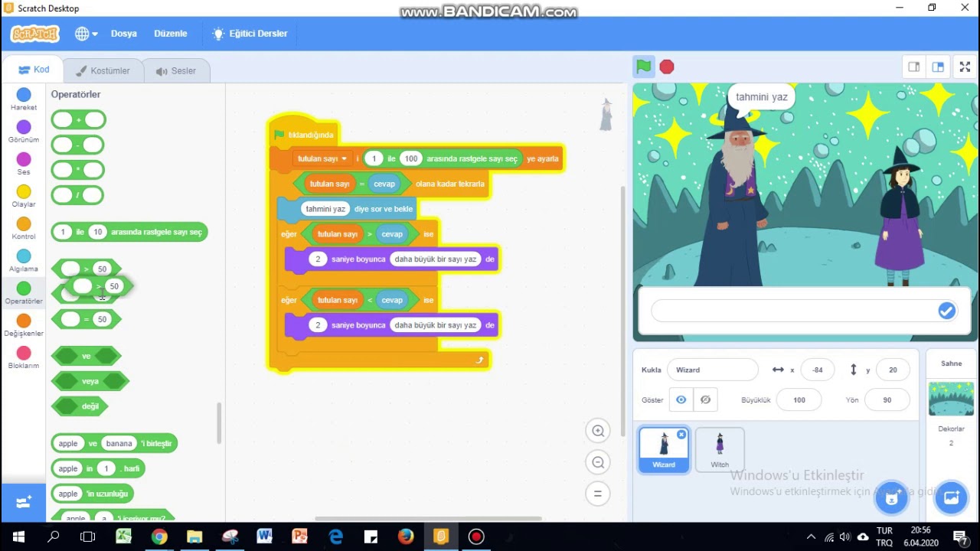980x551 pixels.
Task: Click the Kukla name field Wizard
Action: click(x=712, y=370)
